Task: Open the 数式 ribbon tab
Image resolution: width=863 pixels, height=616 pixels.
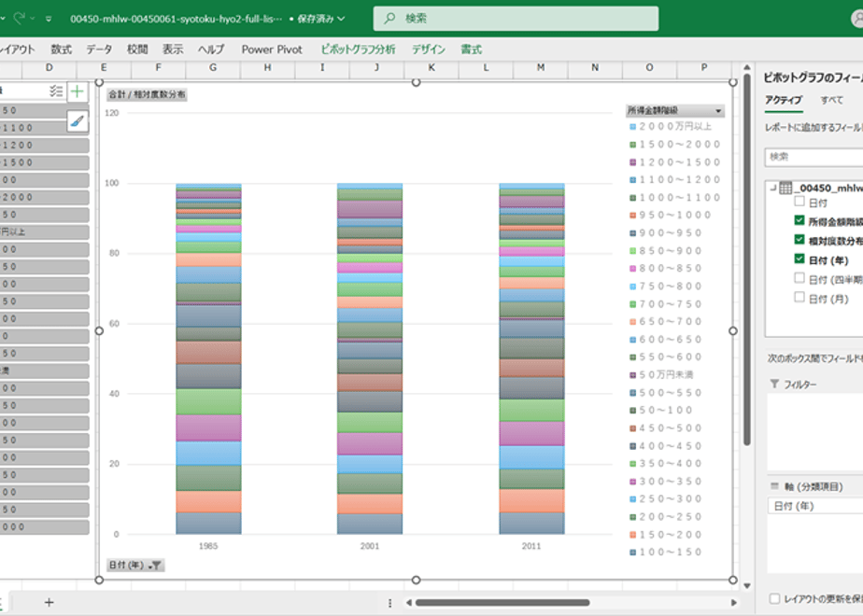Action: (x=61, y=49)
